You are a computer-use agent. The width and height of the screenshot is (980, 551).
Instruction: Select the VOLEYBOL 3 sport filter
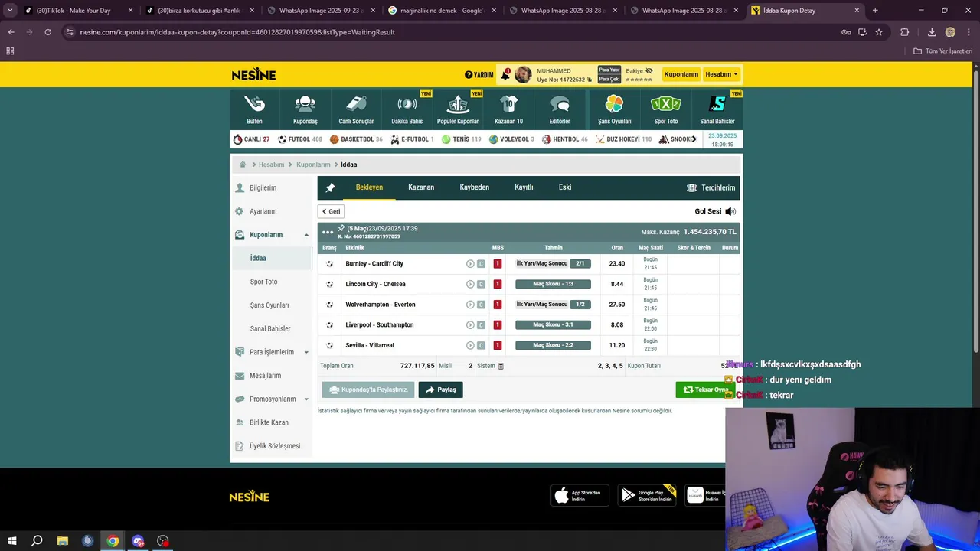[x=512, y=139]
